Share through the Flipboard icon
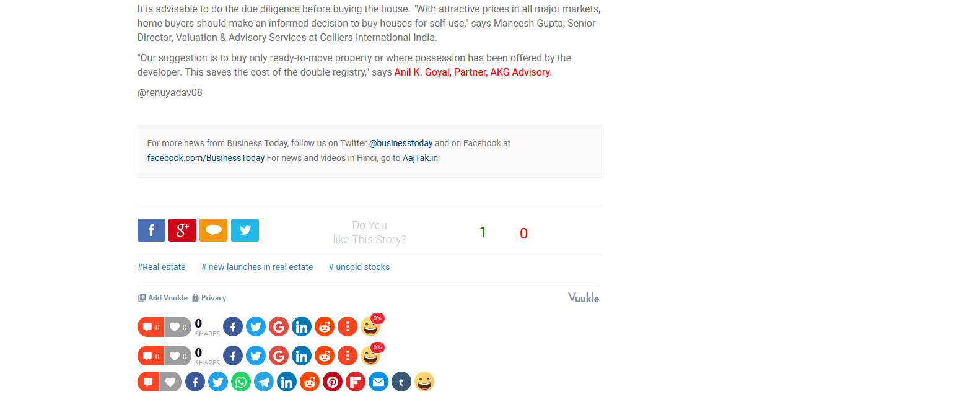This screenshot has height=415, width=980. [x=356, y=382]
